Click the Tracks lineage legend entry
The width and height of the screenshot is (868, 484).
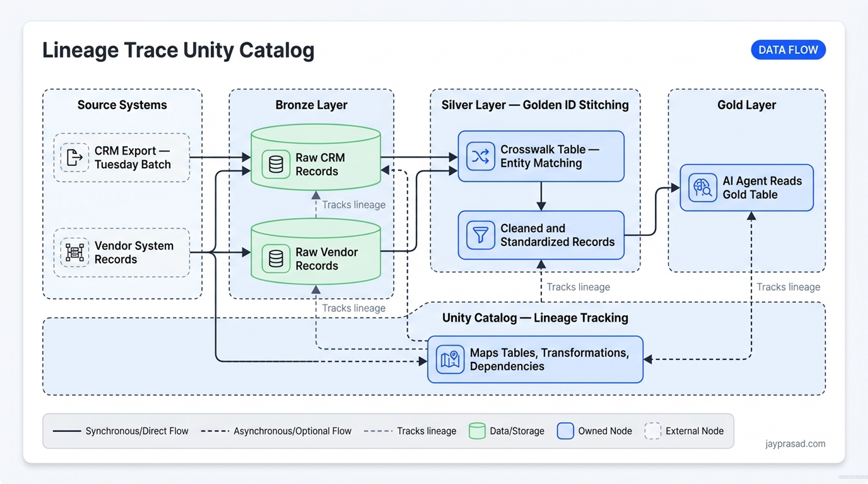click(x=410, y=431)
